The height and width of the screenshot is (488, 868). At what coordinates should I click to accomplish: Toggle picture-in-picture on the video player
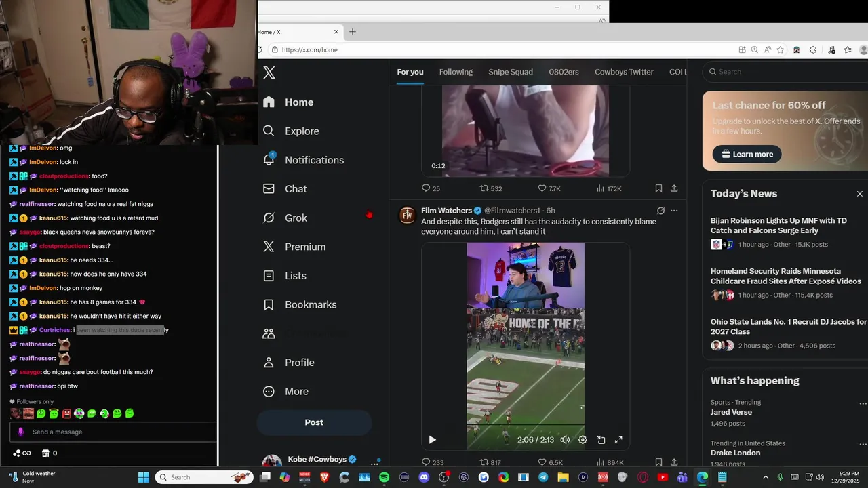click(x=601, y=440)
